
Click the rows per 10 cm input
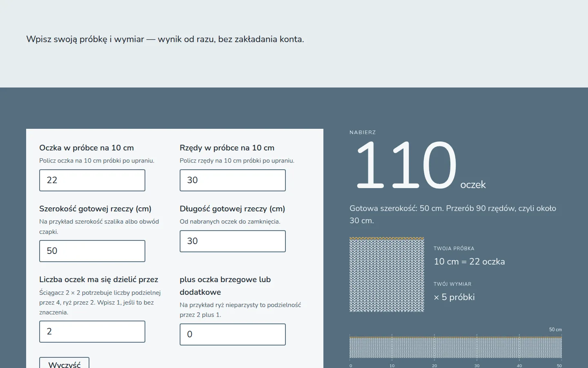pos(233,180)
